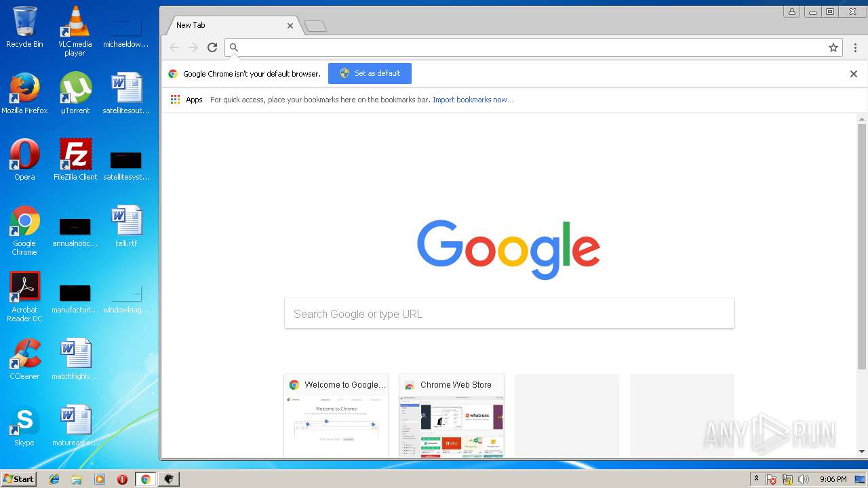868x488 pixels.
Task: Click Import bookmarks now link
Action: 473,100
